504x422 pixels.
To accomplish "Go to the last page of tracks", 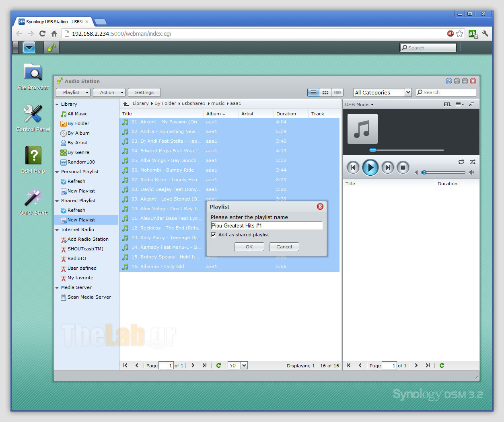I will [204, 365].
